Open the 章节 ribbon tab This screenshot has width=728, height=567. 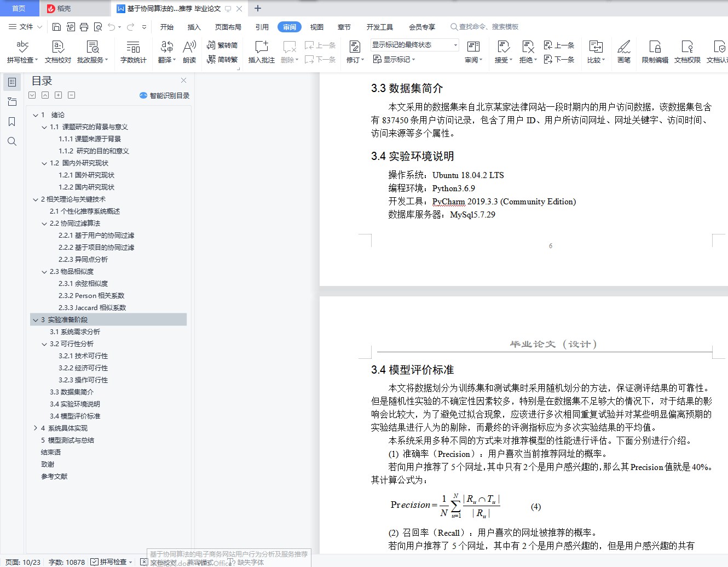[344, 27]
